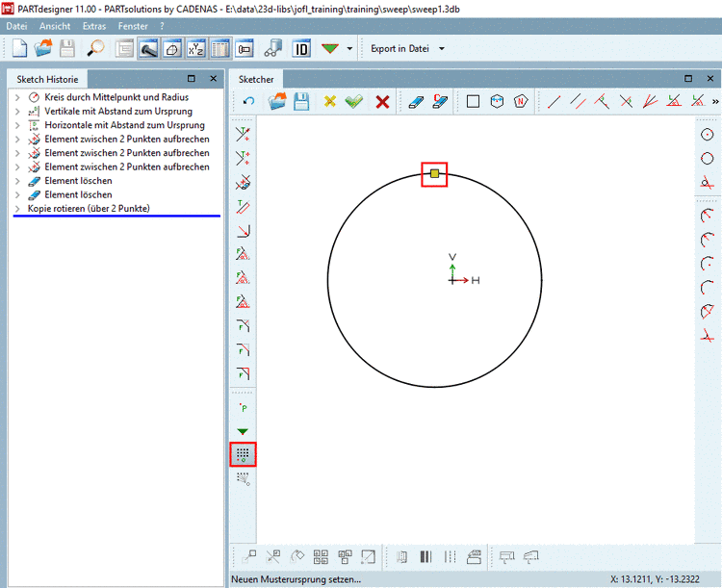Click the undo arrow in Sketcher toolbar

(x=249, y=102)
